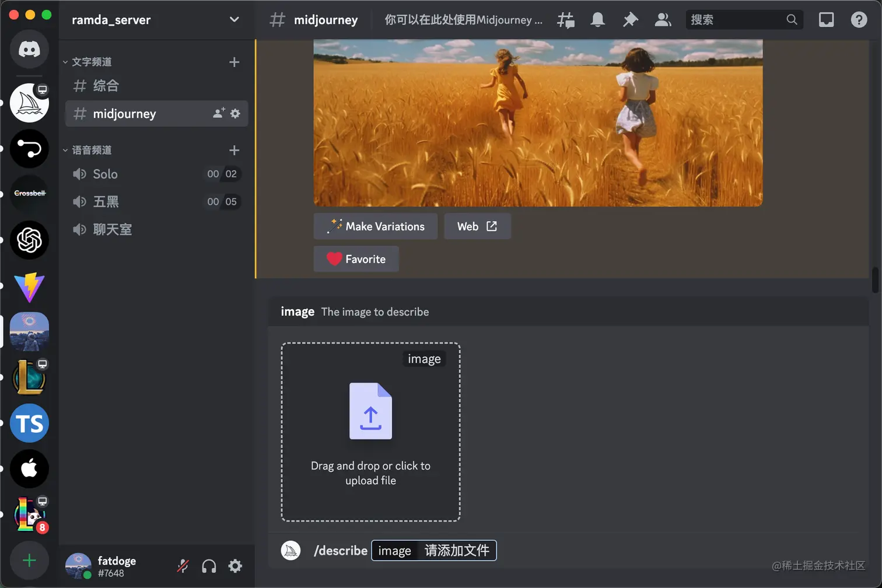The height and width of the screenshot is (588, 882).
Task: Join the 聊天室 voice channel
Action: point(156,229)
